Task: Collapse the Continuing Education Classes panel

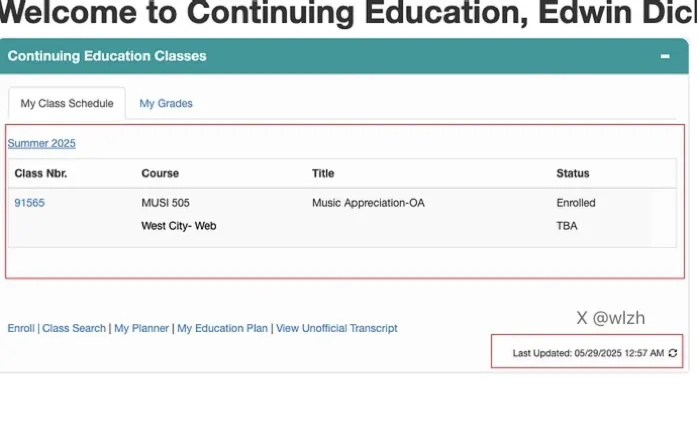Action: pos(665,57)
